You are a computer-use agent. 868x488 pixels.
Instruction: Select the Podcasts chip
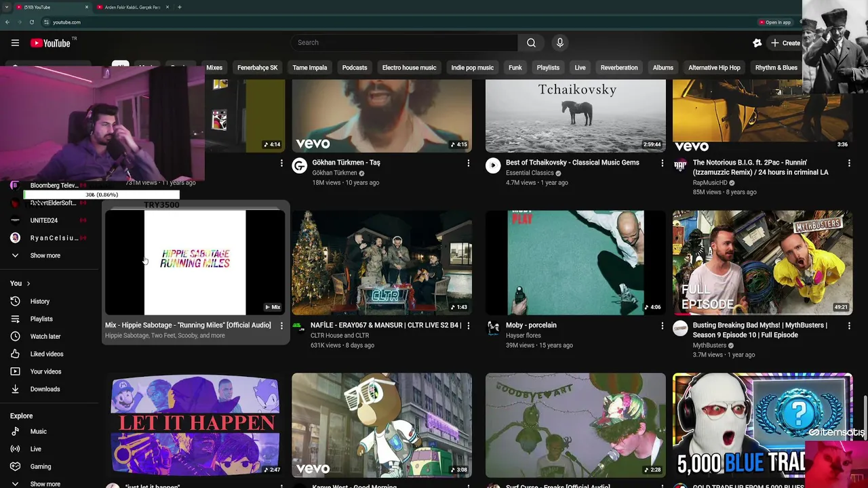coord(355,68)
